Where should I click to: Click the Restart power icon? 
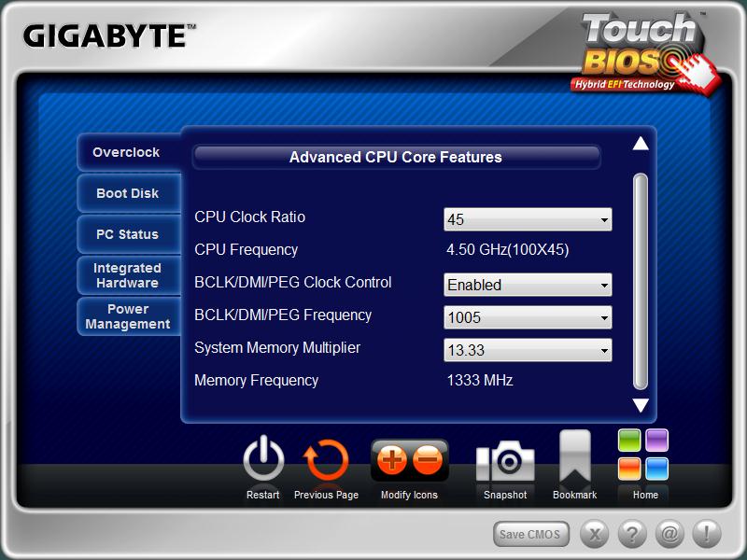pos(263,460)
